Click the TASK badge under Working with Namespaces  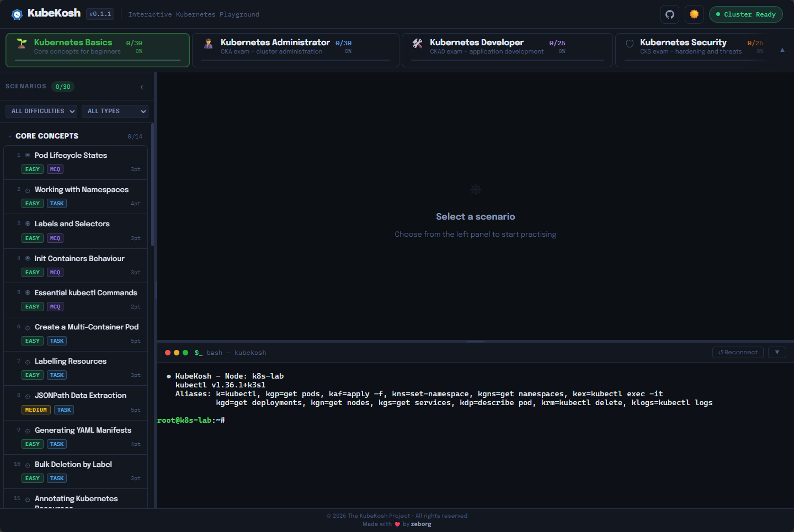[57, 204]
